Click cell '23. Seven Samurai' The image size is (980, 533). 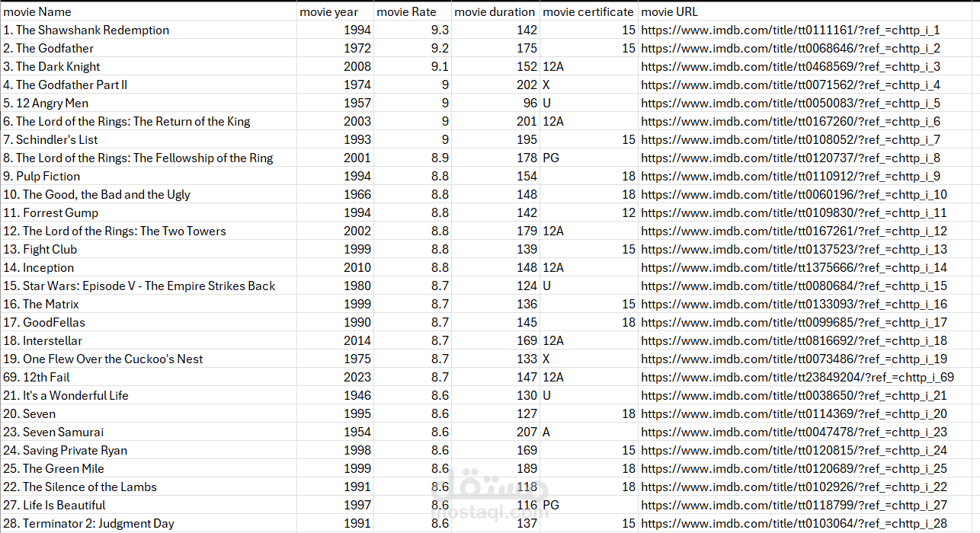(x=149, y=432)
